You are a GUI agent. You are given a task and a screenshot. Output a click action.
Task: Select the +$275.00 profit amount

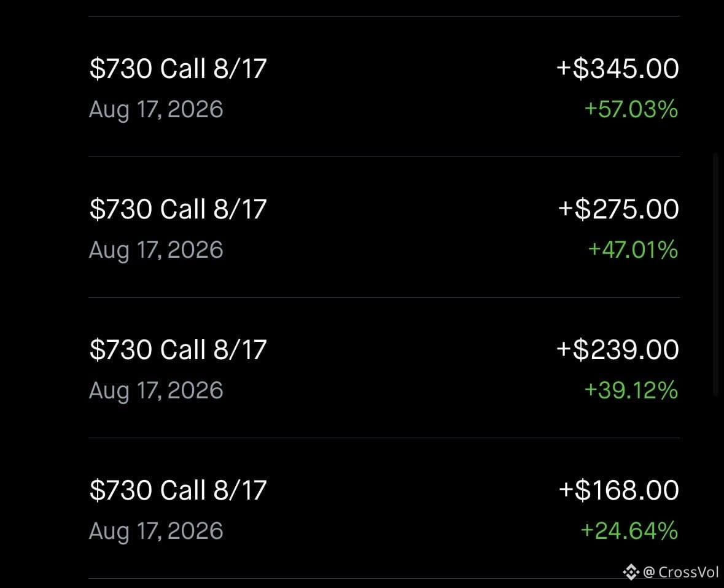click(618, 209)
